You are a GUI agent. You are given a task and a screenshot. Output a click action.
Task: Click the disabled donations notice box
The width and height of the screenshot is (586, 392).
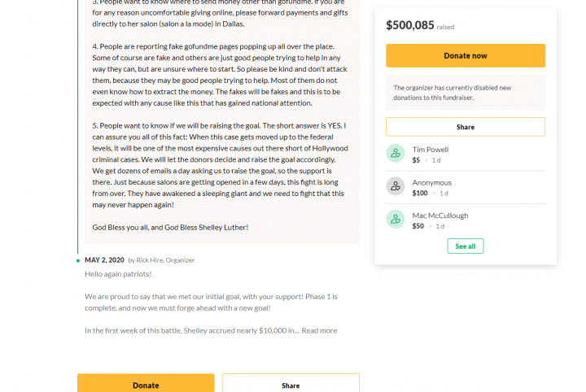[466, 92]
